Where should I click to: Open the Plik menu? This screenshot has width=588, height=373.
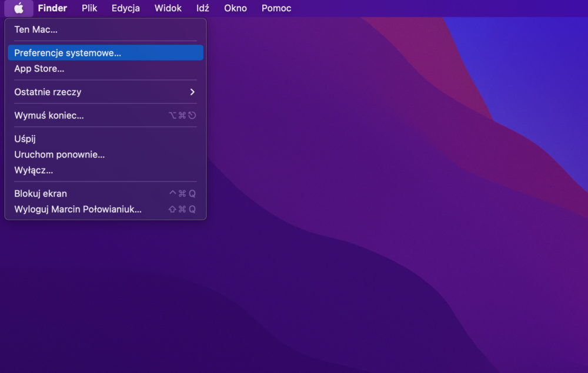coord(89,8)
